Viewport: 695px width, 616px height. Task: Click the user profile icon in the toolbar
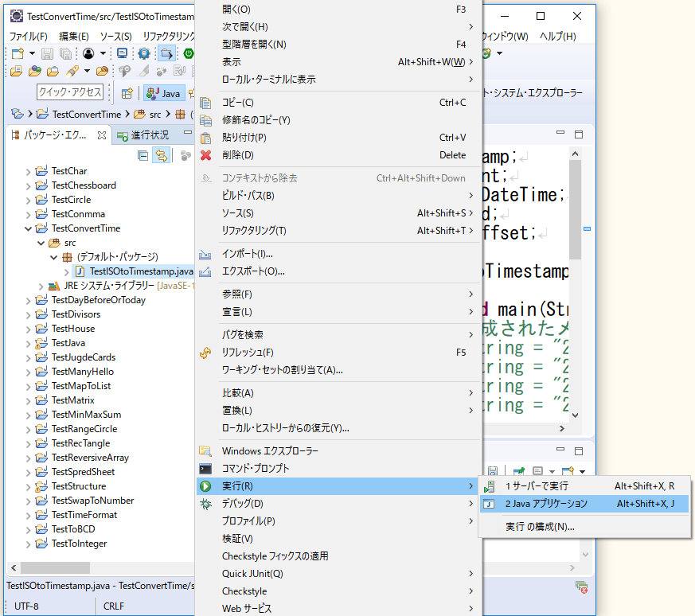[88, 53]
